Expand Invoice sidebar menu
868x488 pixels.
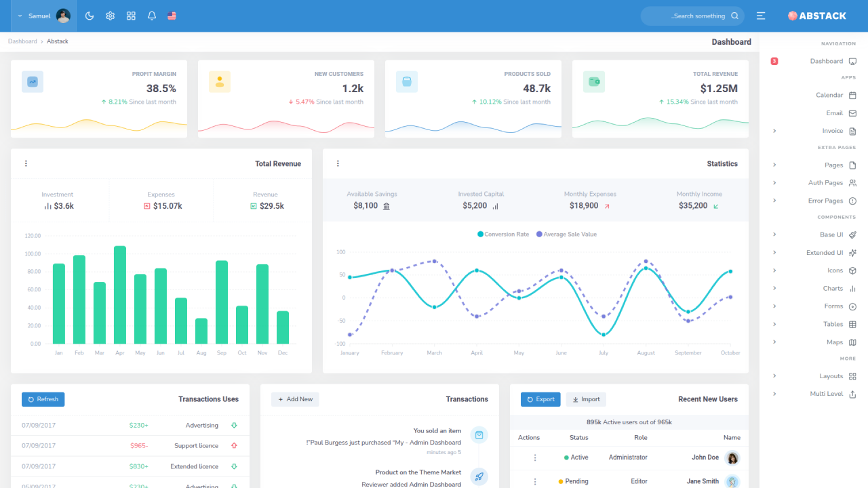pyautogui.click(x=814, y=131)
